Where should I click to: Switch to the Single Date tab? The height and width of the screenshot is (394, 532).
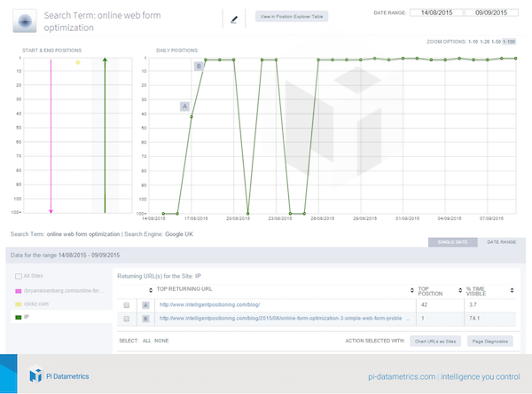tap(452, 242)
